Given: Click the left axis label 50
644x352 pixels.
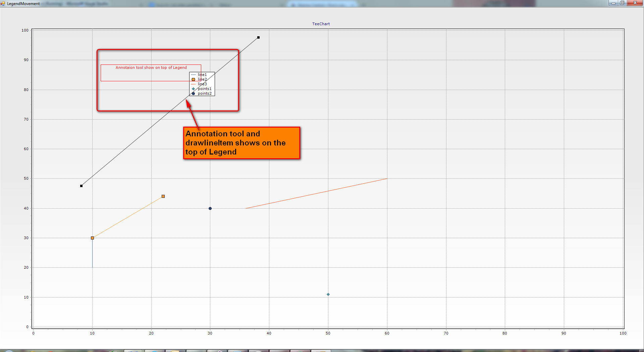Looking at the screenshot, I should click(x=26, y=178).
